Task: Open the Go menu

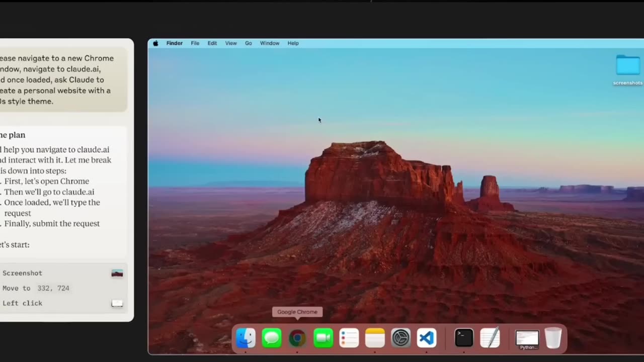Action: click(x=249, y=43)
